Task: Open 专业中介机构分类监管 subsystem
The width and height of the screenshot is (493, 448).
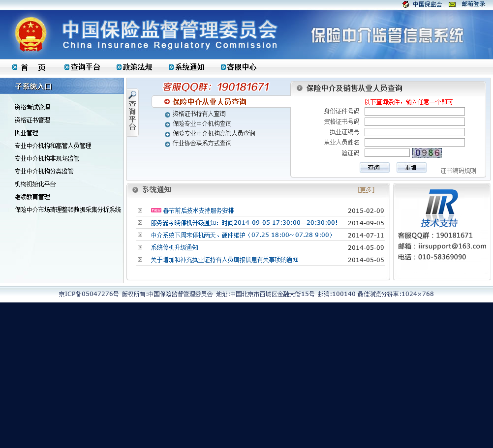Action: [x=44, y=171]
